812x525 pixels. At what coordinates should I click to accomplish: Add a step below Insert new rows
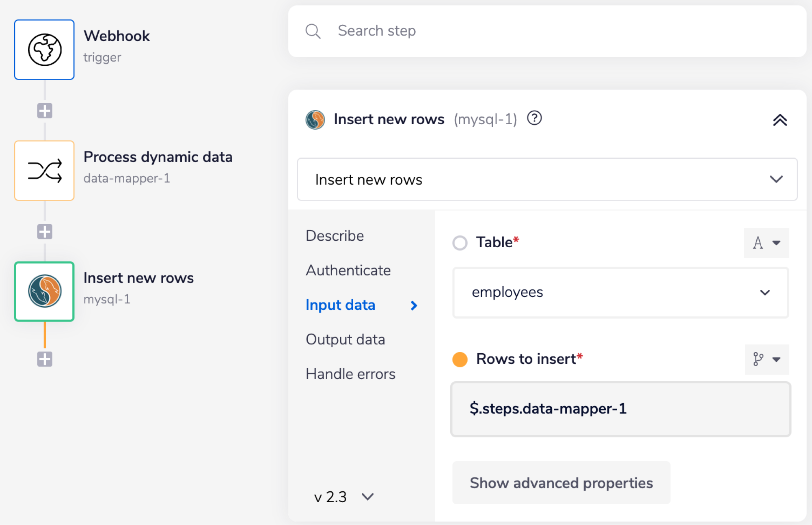click(44, 359)
